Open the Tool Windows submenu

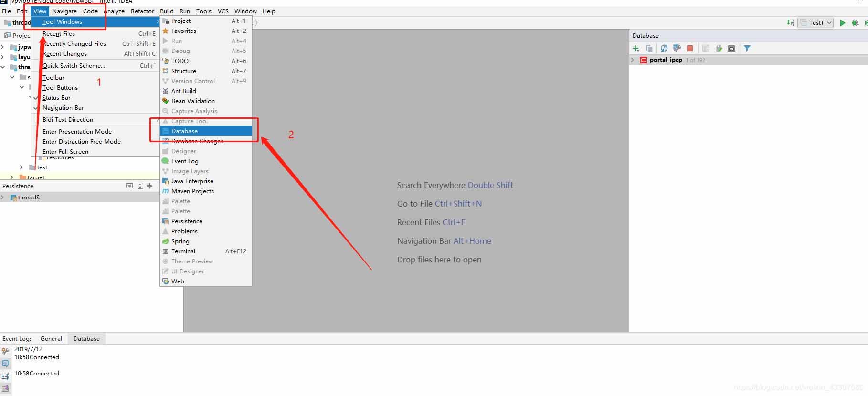pos(95,22)
